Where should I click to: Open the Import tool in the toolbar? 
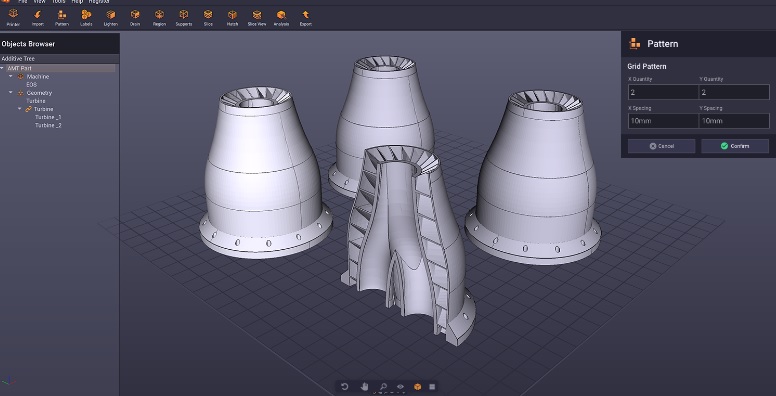pyautogui.click(x=38, y=18)
